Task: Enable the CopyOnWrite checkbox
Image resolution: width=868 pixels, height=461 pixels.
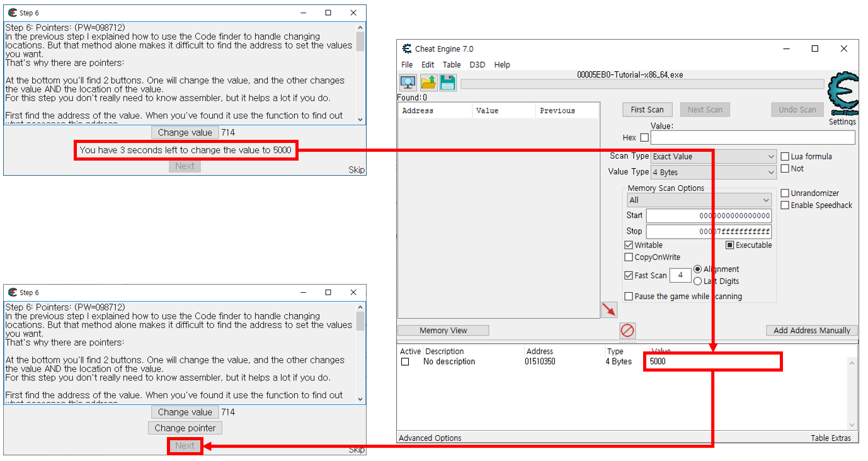Action: point(629,257)
